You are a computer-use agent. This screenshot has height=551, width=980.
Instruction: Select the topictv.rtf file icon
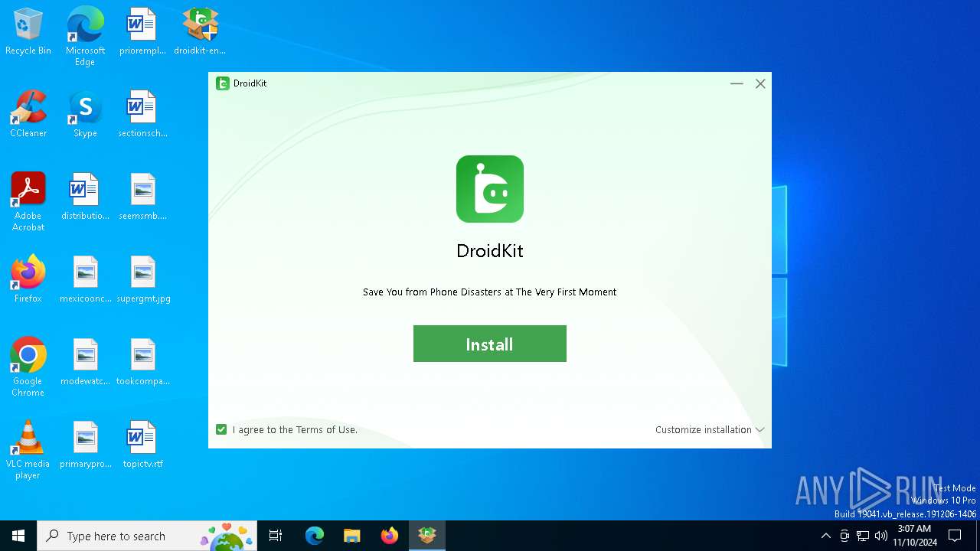[x=142, y=445]
